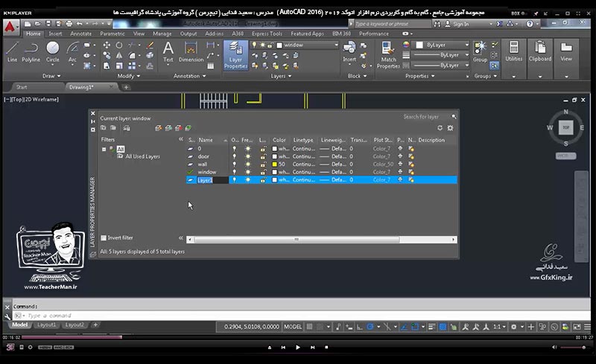596x364 pixels.
Task: Play the video in the player
Action: [297, 348]
